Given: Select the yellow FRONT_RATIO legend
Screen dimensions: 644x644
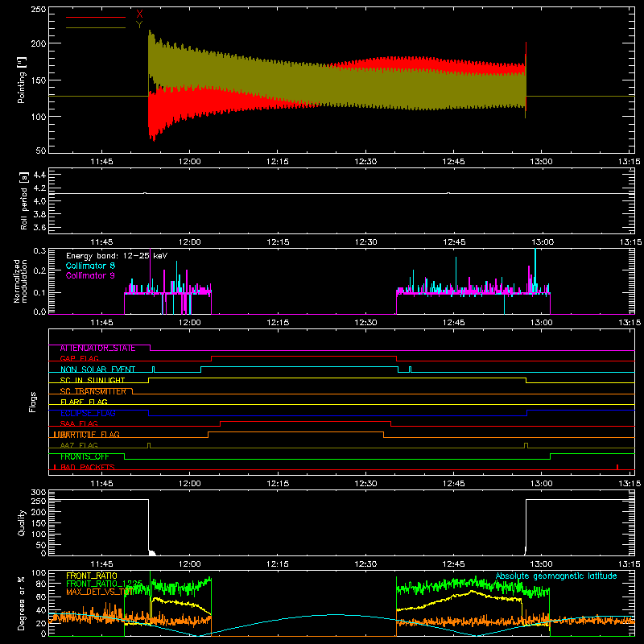Looking at the screenshot, I should (x=92, y=576).
